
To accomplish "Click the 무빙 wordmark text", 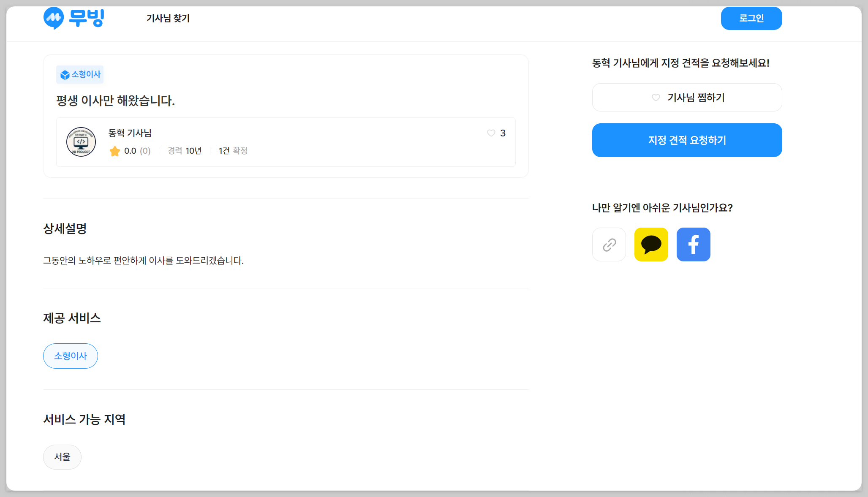I will coord(87,18).
